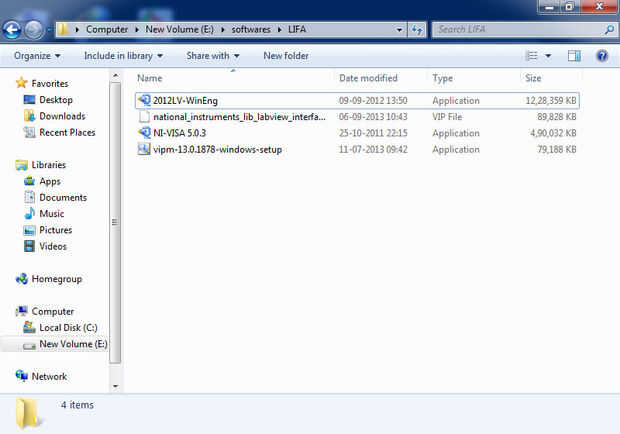Create a New folder

[x=286, y=56]
